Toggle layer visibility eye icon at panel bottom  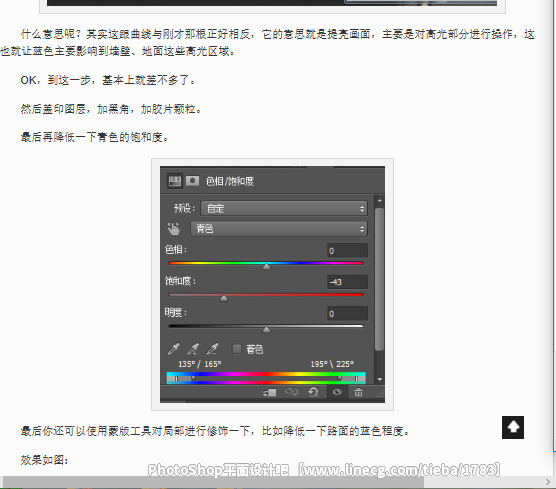tap(337, 392)
